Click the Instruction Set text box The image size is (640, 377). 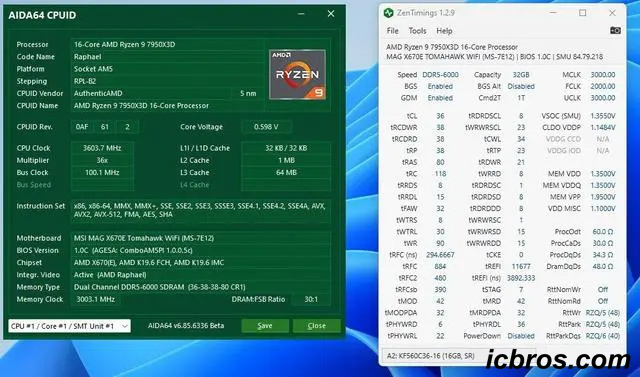point(200,211)
